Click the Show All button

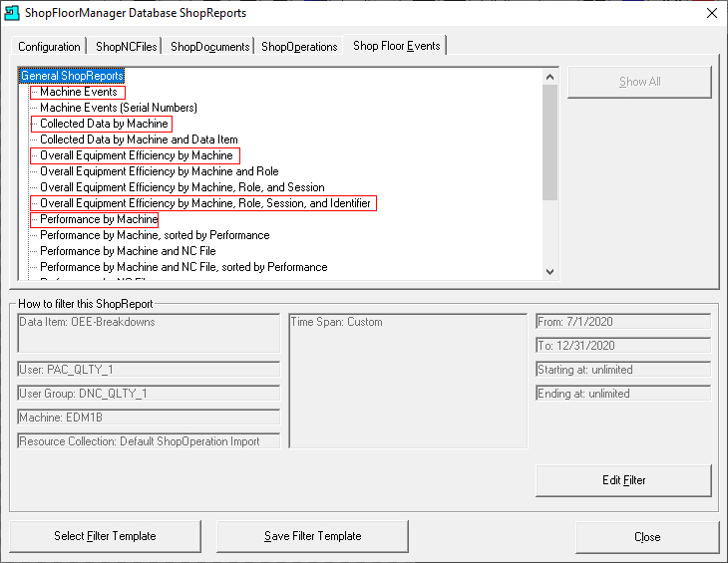[x=639, y=82]
